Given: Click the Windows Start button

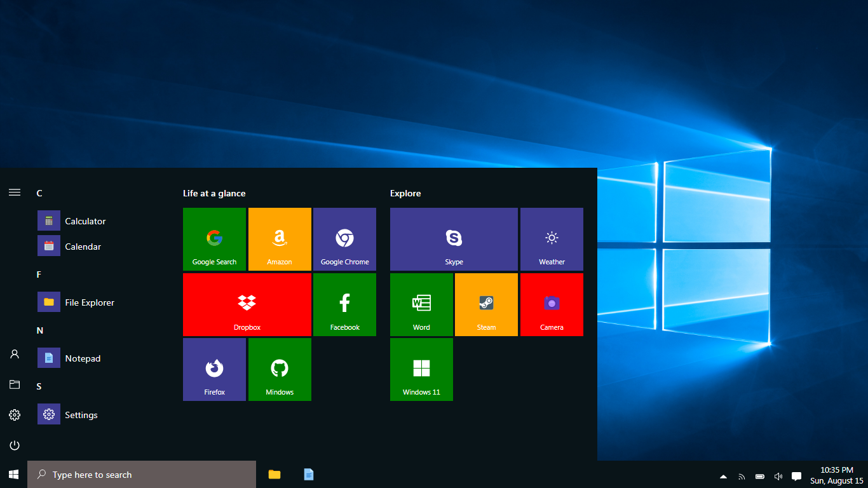Looking at the screenshot, I should click(x=13, y=474).
